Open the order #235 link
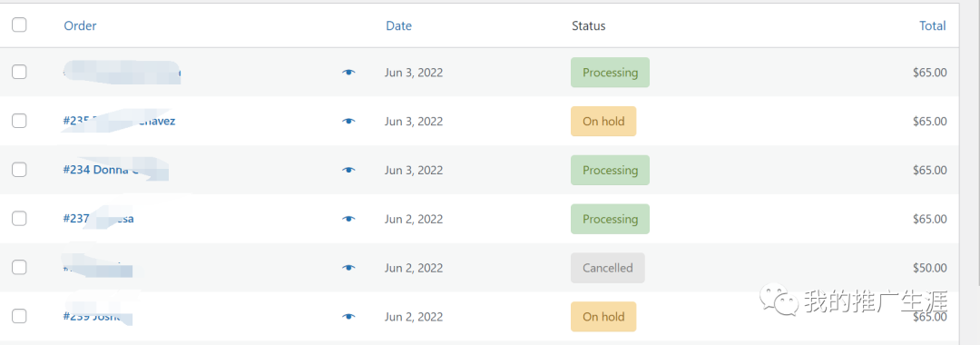This screenshot has width=980, height=345. coord(119,122)
